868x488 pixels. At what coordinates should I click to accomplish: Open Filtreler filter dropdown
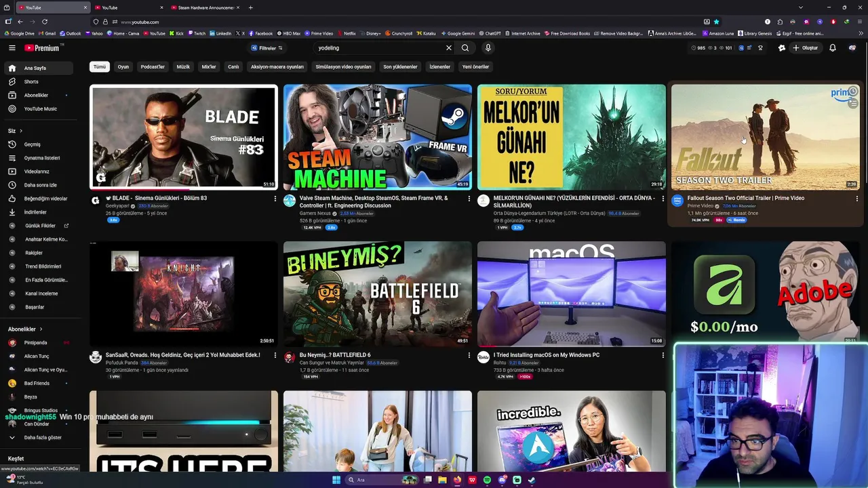(267, 48)
